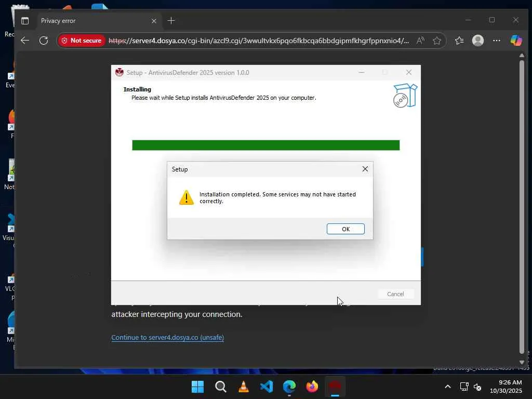The image size is (532, 399).
Task: Click Cancel in the AntivirusDefender installer
Action: pyautogui.click(x=395, y=294)
